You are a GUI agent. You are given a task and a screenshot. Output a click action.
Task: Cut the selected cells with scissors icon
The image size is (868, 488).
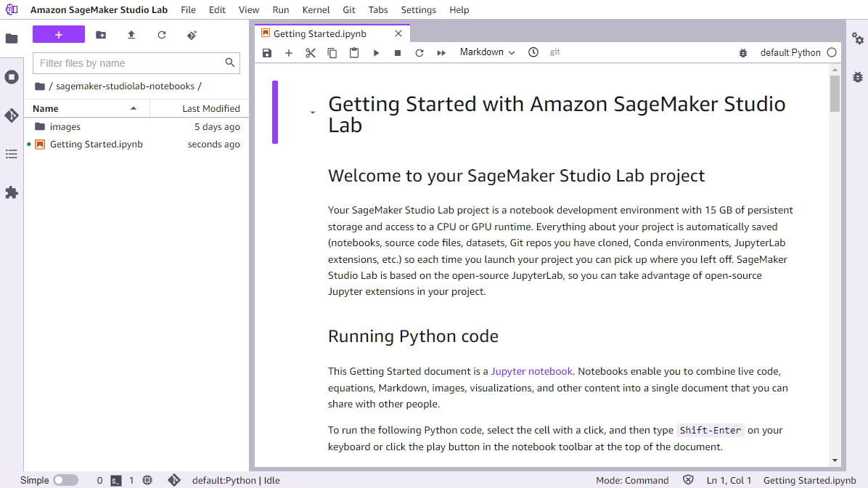tap(310, 52)
